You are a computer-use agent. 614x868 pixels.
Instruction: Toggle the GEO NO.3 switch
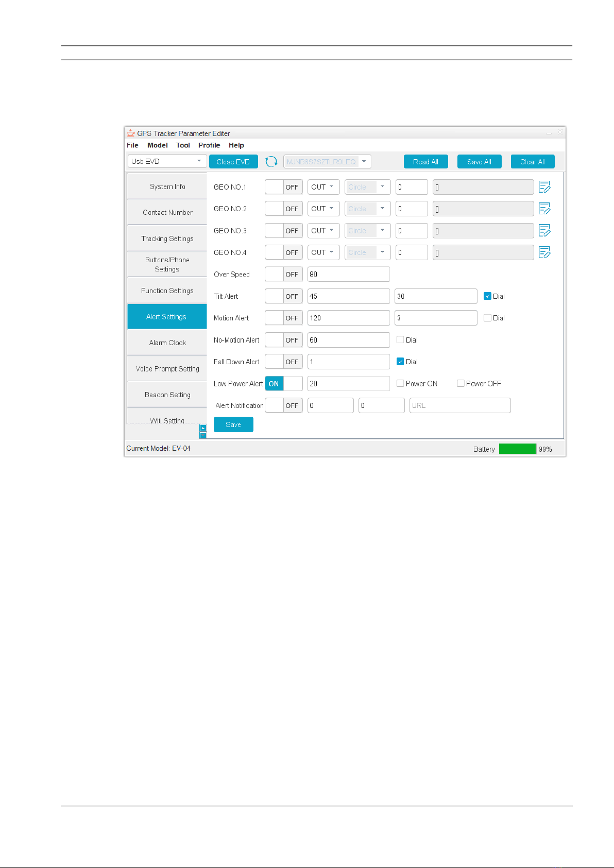[284, 231]
